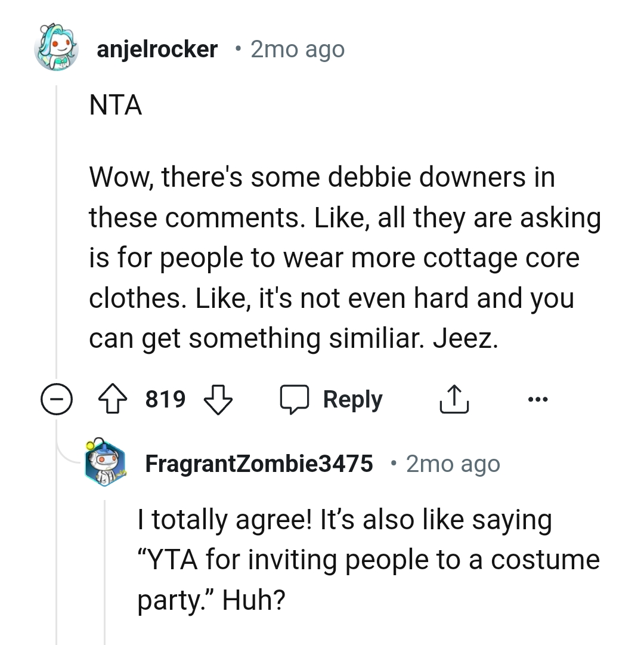Click anjelrocker's avatar image
Viewport: 644px width, 645px height.
pos(57,49)
